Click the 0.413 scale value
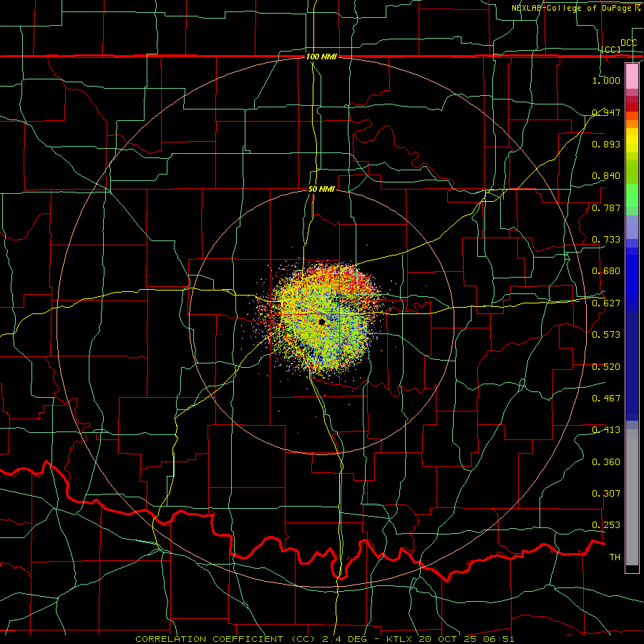This screenshot has height=644, width=644. (606, 430)
